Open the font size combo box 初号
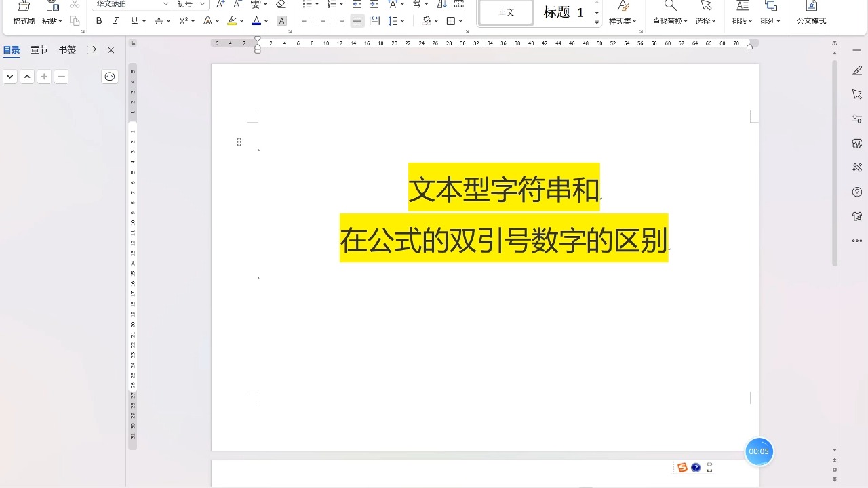868x488 pixels. (x=191, y=4)
